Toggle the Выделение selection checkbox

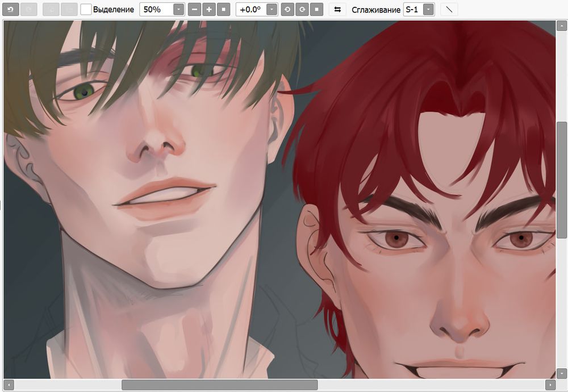tap(86, 10)
